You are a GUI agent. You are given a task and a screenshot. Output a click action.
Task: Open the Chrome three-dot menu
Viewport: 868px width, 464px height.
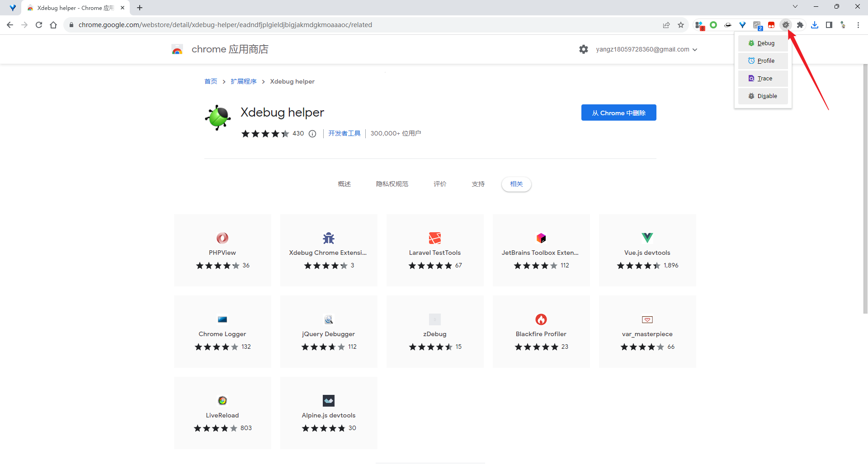[x=858, y=25]
